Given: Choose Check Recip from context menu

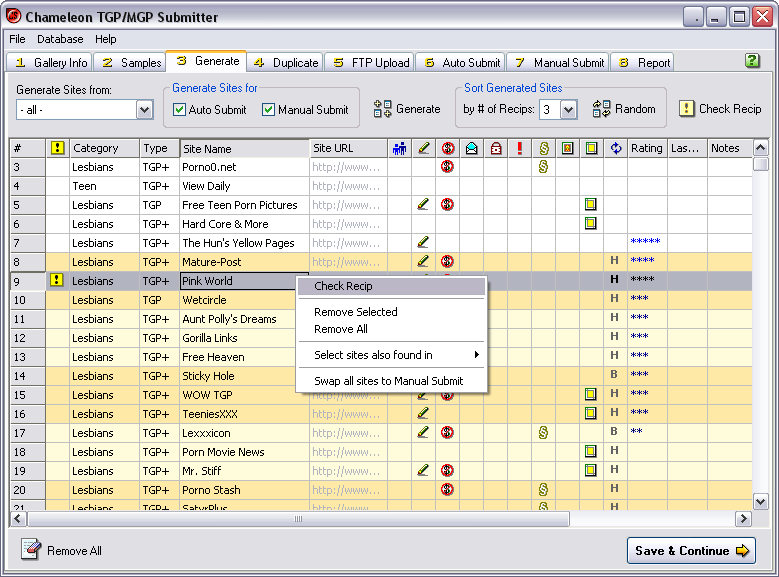Looking at the screenshot, I should pyautogui.click(x=391, y=286).
